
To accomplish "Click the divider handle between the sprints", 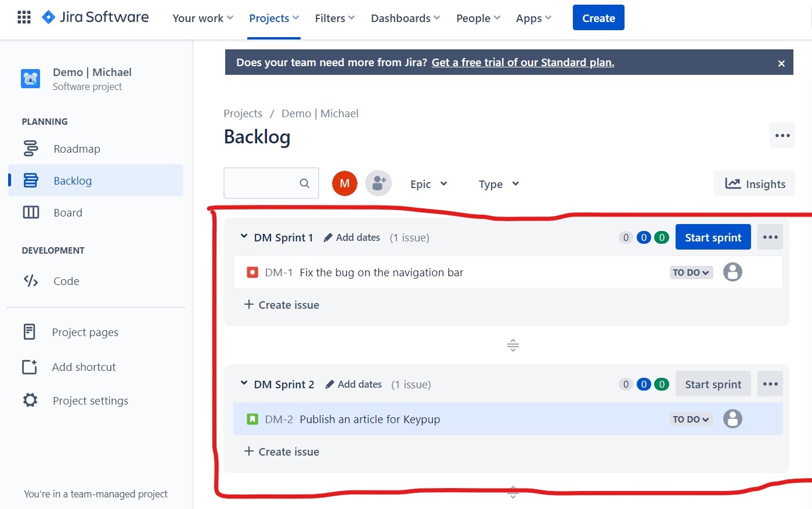I will click(513, 346).
